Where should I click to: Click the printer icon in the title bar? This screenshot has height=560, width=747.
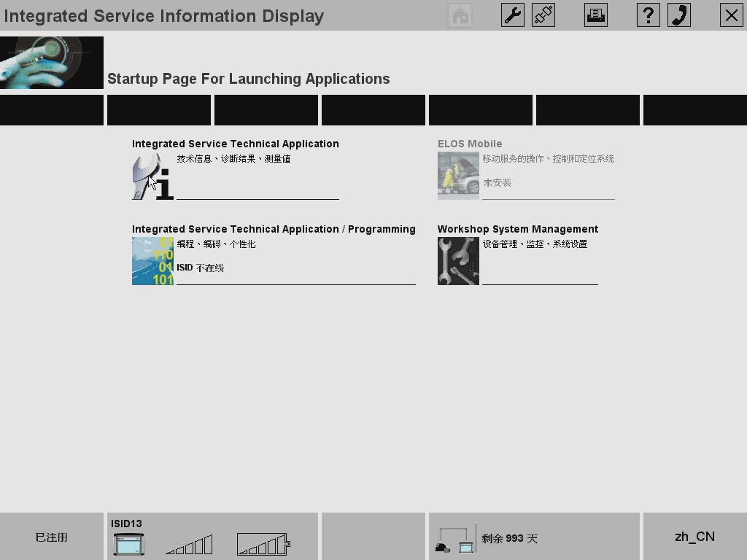click(596, 15)
